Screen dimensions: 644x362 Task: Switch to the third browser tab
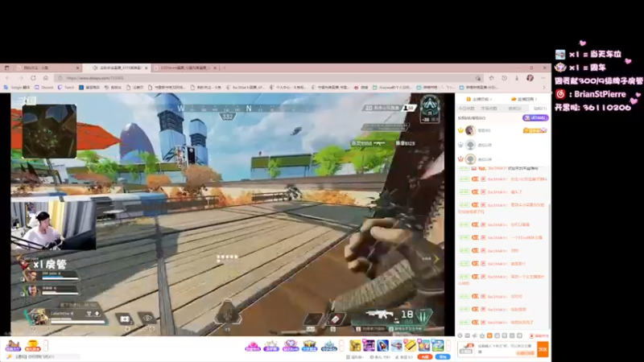click(x=186, y=68)
